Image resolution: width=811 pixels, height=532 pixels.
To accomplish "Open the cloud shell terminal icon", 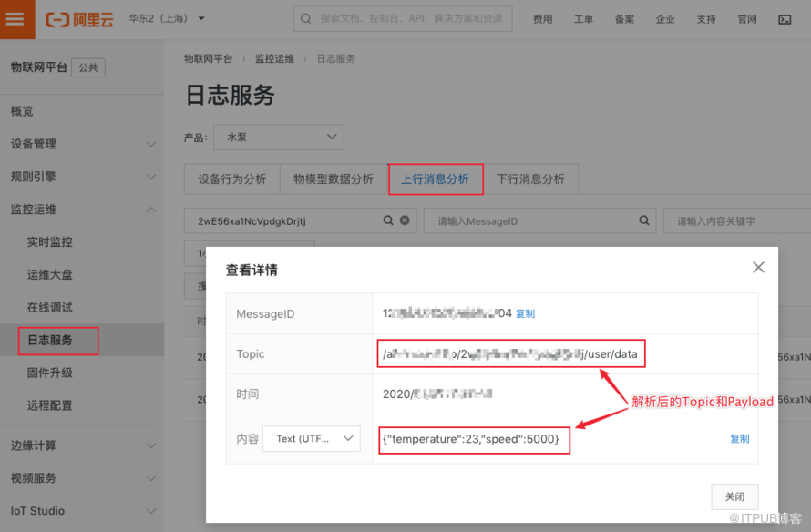I will coord(785,19).
